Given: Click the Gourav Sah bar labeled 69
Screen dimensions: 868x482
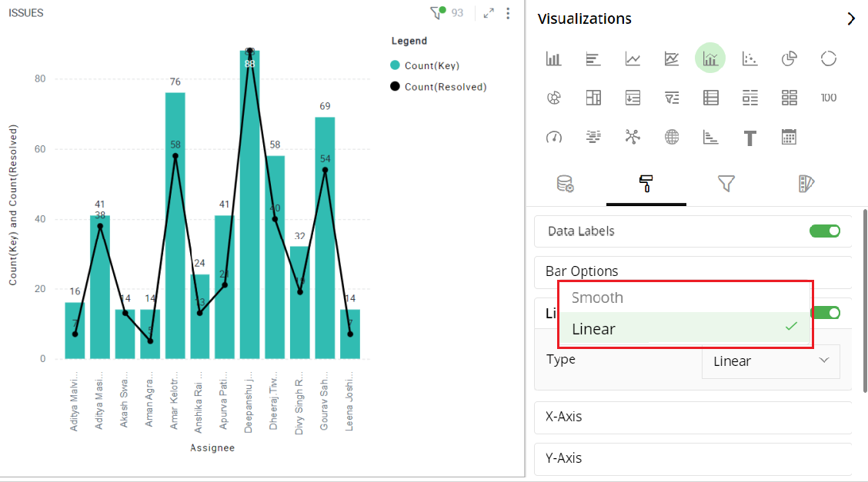Looking at the screenshot, I should 325,238.
